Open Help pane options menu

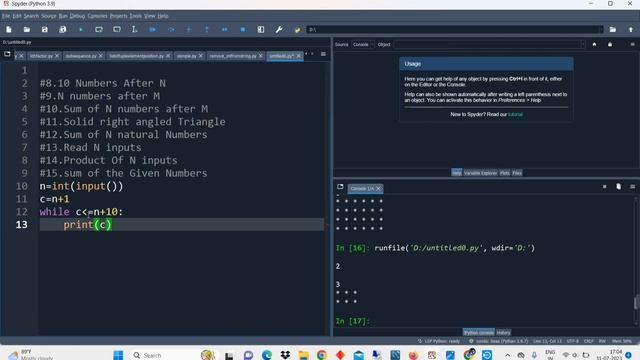point(632,44)
